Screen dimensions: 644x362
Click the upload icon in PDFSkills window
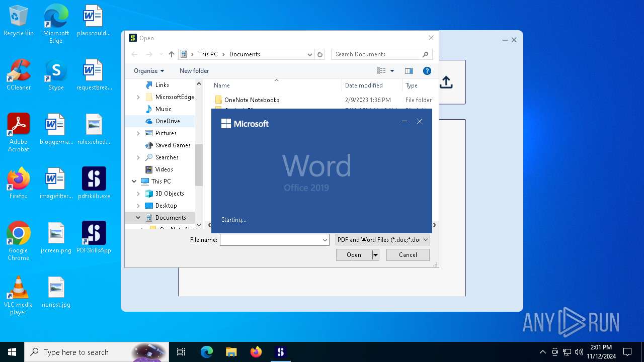(x=446, y=82)
